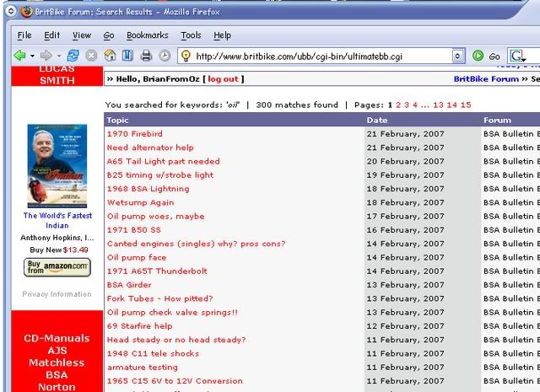This screenshot has width=540, height=392.
Task: Click the log out link
Action: click(223, 78)
